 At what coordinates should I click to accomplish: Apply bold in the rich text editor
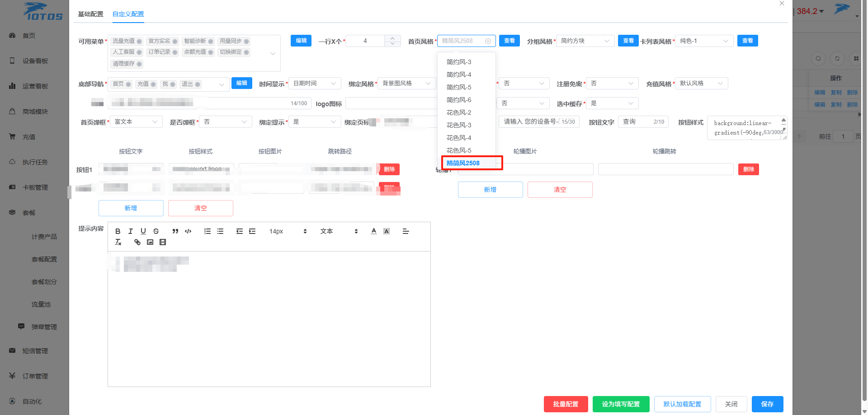pyautogui.click(x=118, y=231)
